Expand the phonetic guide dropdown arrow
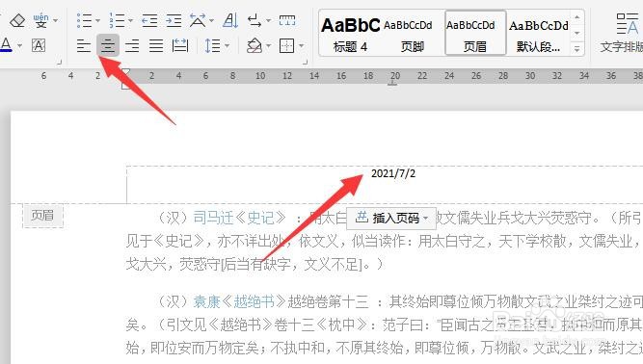 pyautogui.click(x=55, y=20)
